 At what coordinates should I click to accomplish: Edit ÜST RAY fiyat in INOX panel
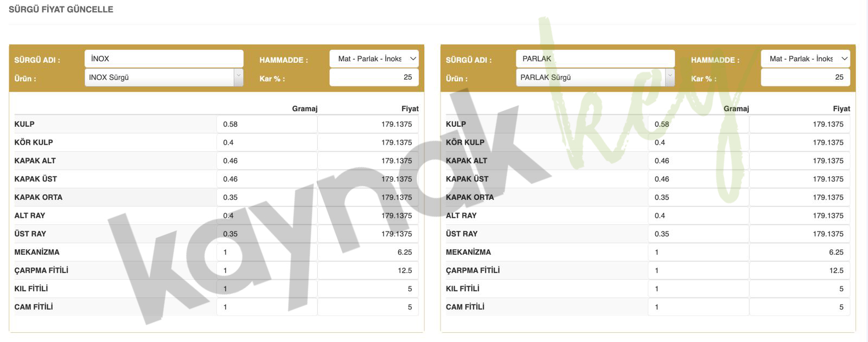click(368, 234)
